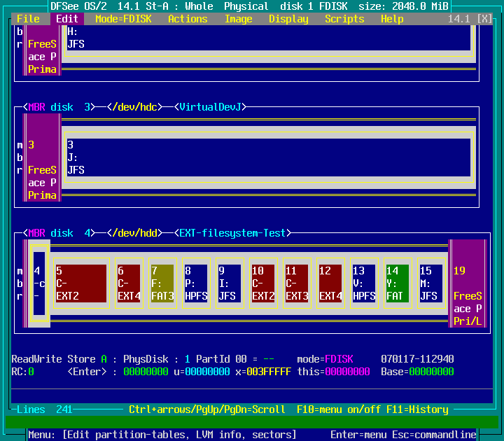Click the small partition 4 block

(x=39, y=283)
